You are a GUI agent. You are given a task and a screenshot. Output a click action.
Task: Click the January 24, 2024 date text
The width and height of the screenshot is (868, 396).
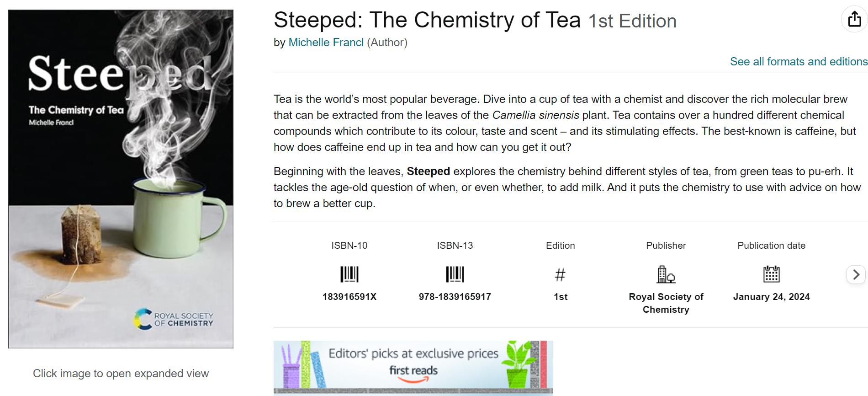pyautogui.click(x=771, y=297)
